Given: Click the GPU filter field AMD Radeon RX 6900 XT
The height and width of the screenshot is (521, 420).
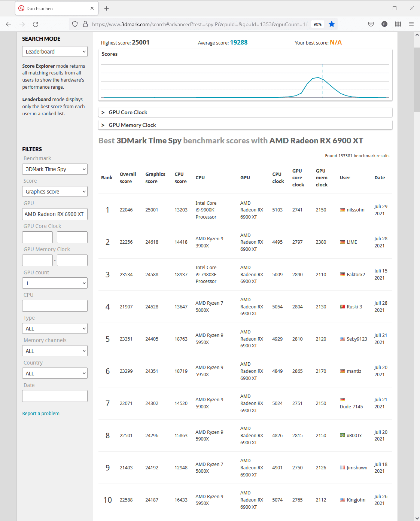Looking at the screenshot, I should pyautogui.click(x=55, y=214).
